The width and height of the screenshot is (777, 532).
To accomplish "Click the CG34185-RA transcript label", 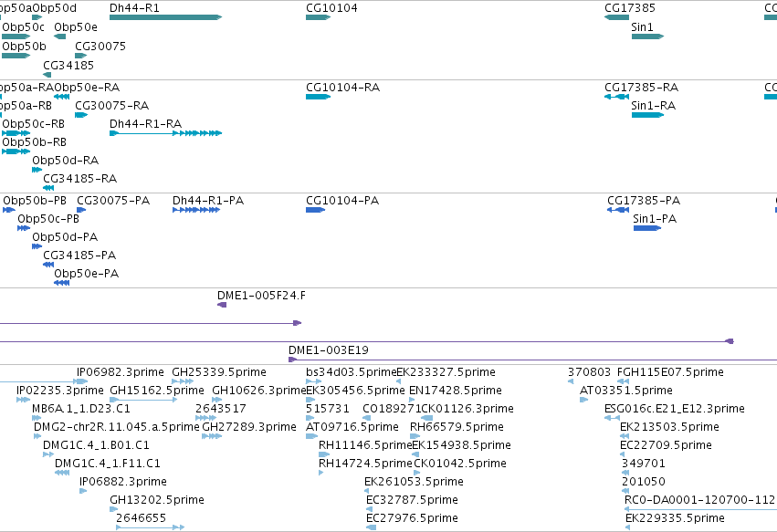I will click(79, 179).
